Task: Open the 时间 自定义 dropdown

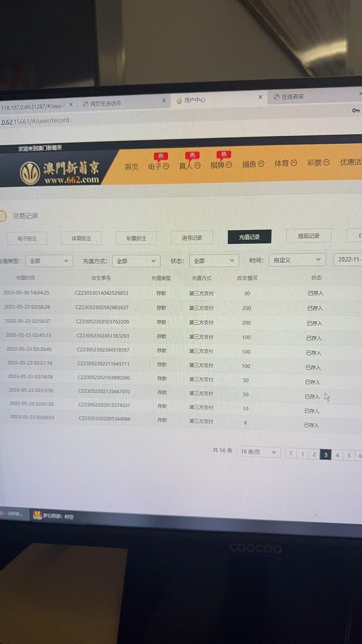Action: click(297, 260)
